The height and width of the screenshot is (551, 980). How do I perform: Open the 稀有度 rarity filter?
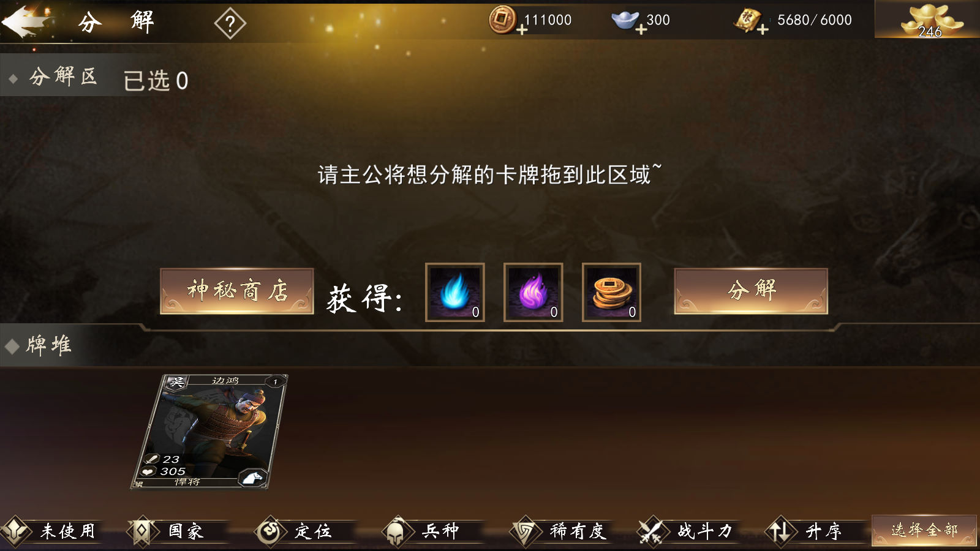561,531
